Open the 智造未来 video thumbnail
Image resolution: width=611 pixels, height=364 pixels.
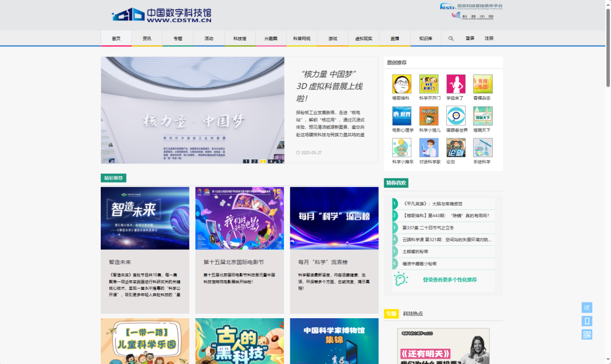(145, 218)
